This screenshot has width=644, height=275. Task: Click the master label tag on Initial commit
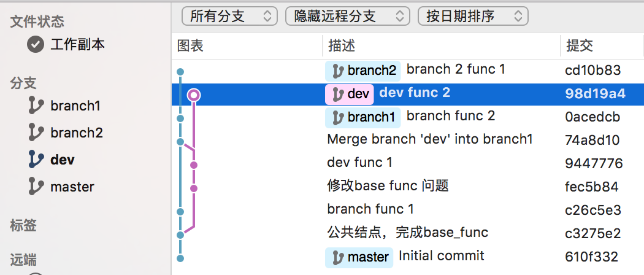click(359, 257)
